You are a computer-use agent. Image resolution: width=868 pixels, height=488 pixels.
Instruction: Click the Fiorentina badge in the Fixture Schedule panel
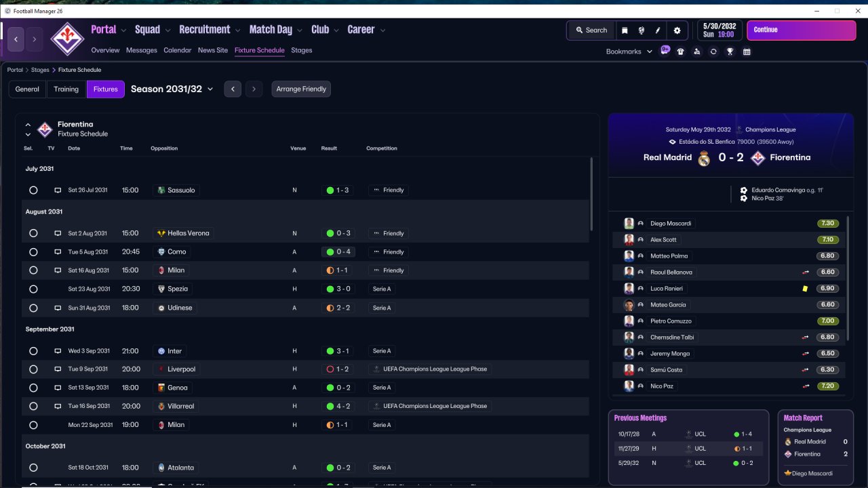(x=45, y=129)
